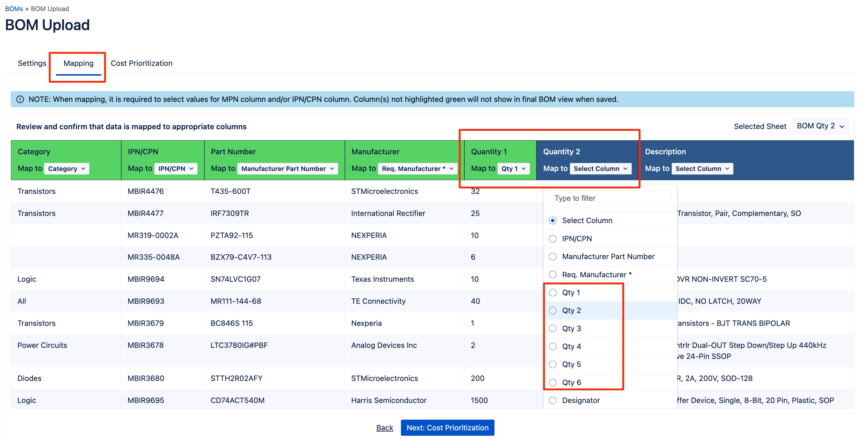Open the IPN/CPN 'Map to' dropdown
The height and width of the screenshot is (439, 868).
tap(176, 169)
